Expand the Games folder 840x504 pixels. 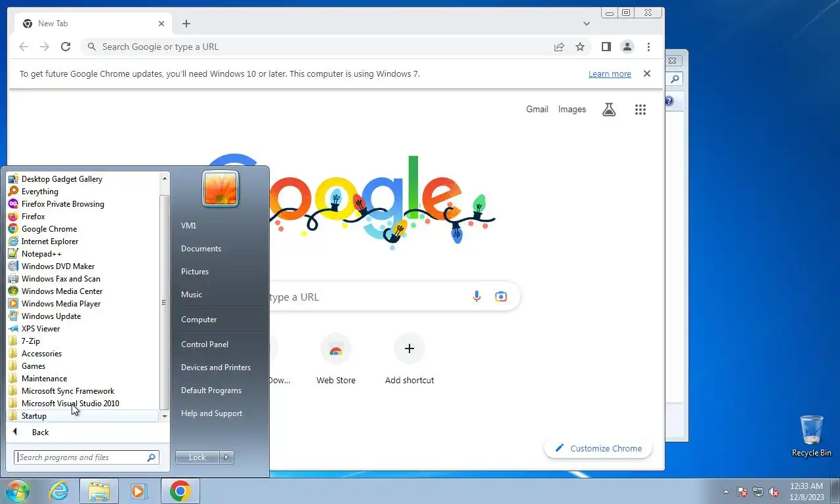click(x=83, y=366)
